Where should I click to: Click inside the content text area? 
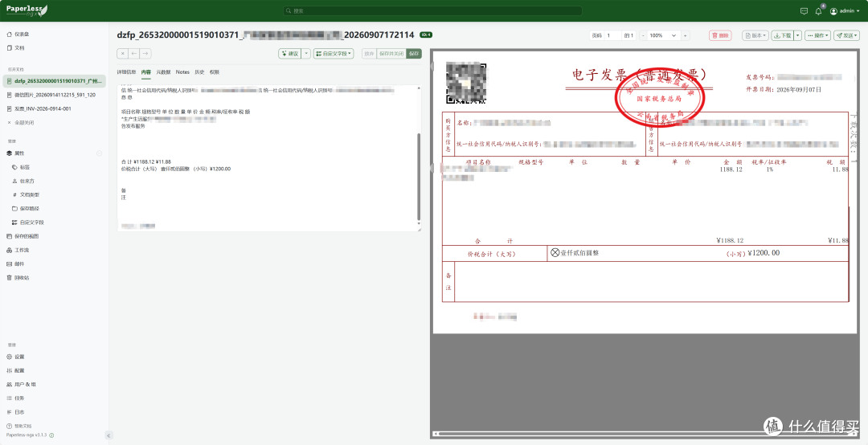[x=268, y=158]
